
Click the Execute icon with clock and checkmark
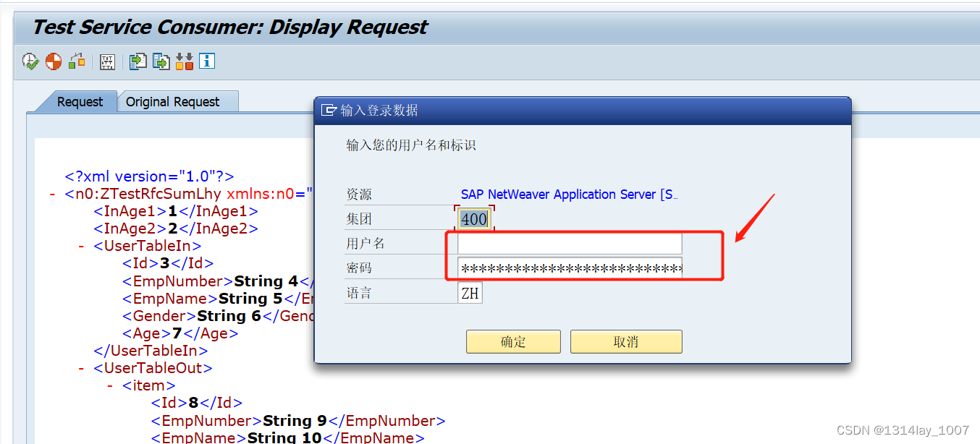pyautogui.click(x=30, y=61)
